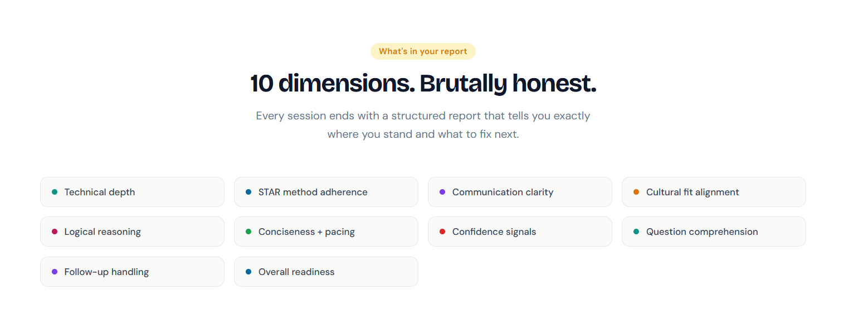Open the STAR method adherence card
This screenshot has width=868, height=323.
coord(326,192)
